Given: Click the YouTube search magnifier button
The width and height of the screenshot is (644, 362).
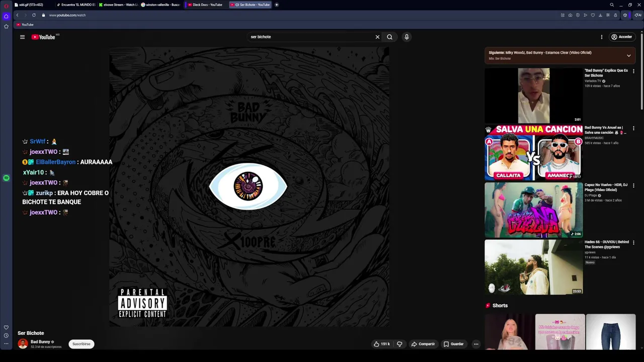Looking at the screenshot, I should tap(389, 37).
